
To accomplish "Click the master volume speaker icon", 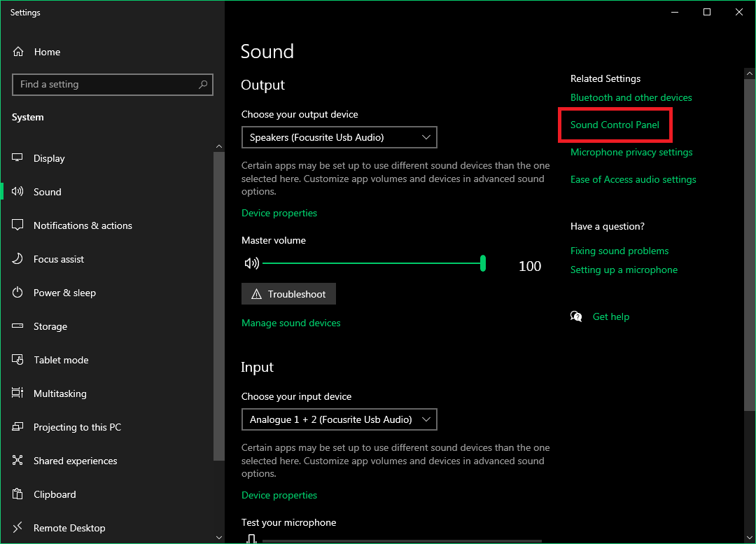I will click(251, 263).
